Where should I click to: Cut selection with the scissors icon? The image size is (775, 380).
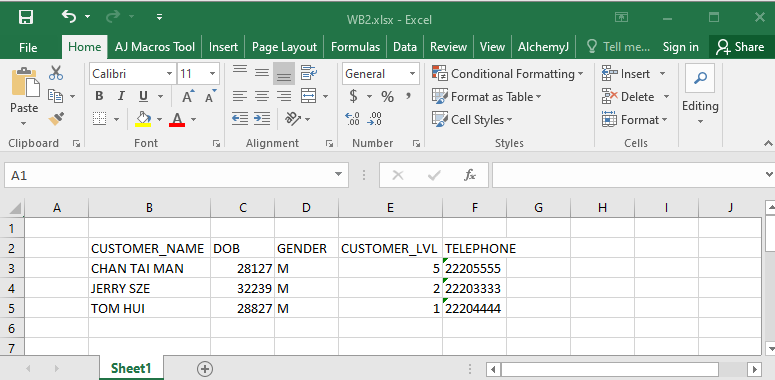56,74
